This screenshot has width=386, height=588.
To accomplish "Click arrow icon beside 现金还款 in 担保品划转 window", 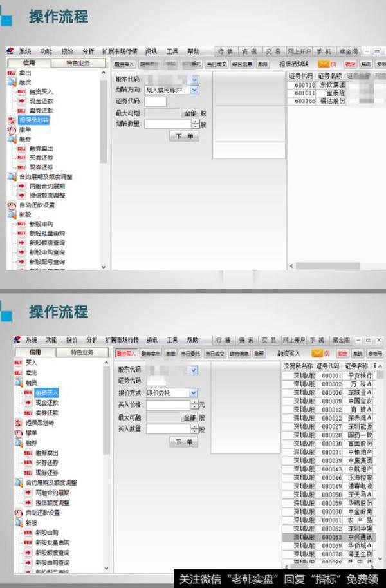I will [x=21, y=101].
